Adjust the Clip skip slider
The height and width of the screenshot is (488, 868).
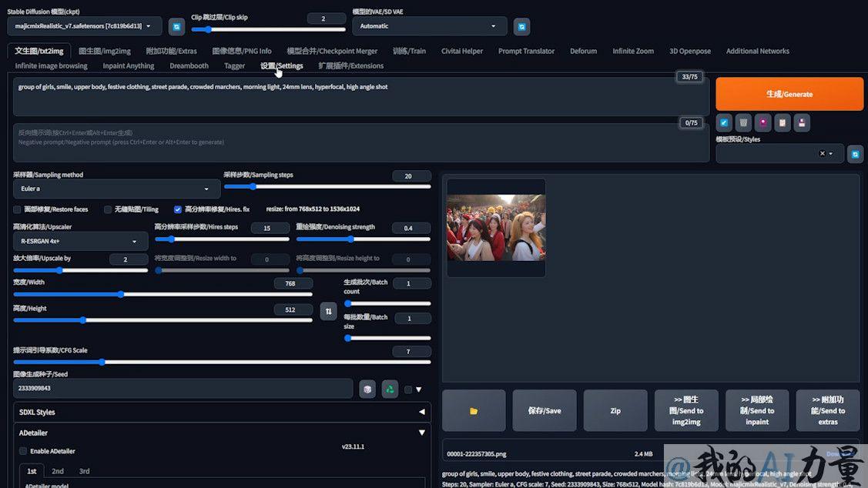268,30
